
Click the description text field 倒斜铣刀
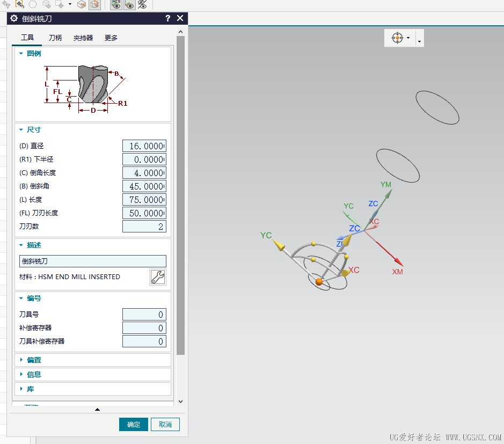point(92,261)
